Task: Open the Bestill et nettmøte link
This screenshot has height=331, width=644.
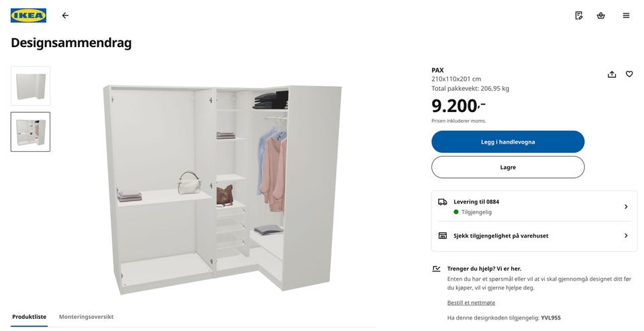Action: pos(471,303)
